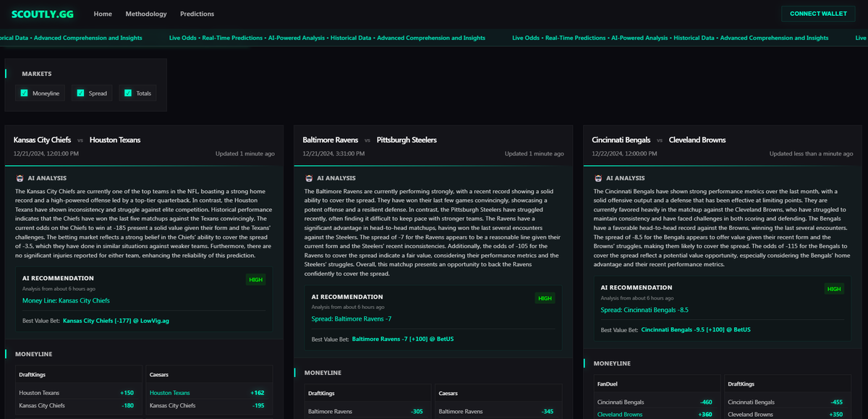Click the Caesars sportsbook label in Ravens card

tap(448, 393)
